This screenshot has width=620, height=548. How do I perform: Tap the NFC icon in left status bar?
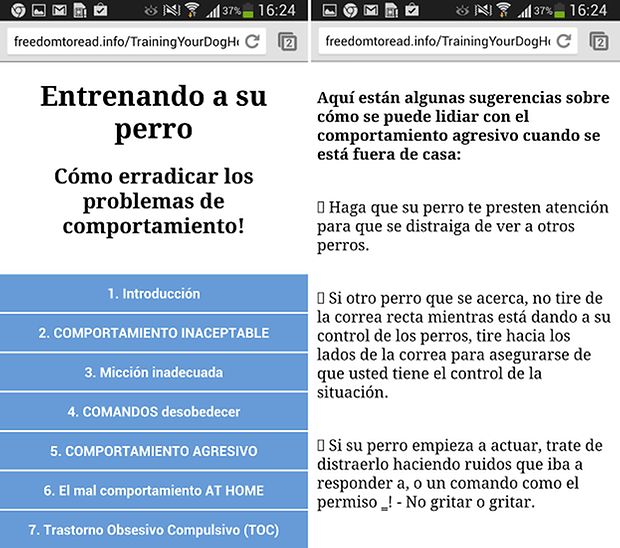pos(172,10)
